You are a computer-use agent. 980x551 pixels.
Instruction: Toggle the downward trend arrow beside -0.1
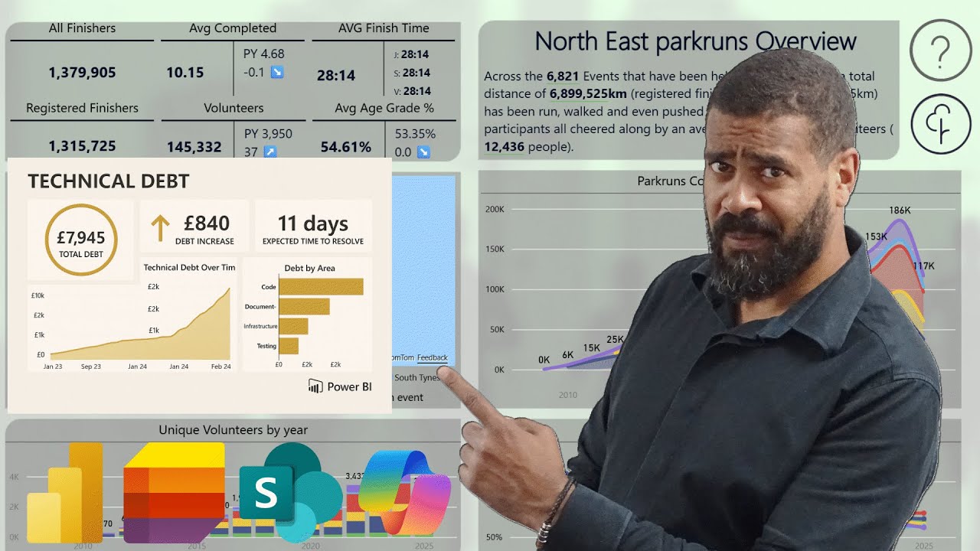pyautogui.click(x=279, y=73)
